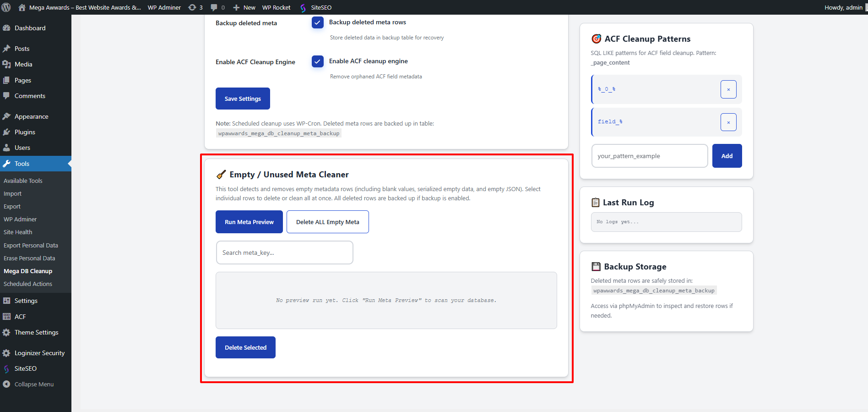Open Mega DB Cleanup submenu
Screen dimensions: 868x412
[x=28, y=271]
